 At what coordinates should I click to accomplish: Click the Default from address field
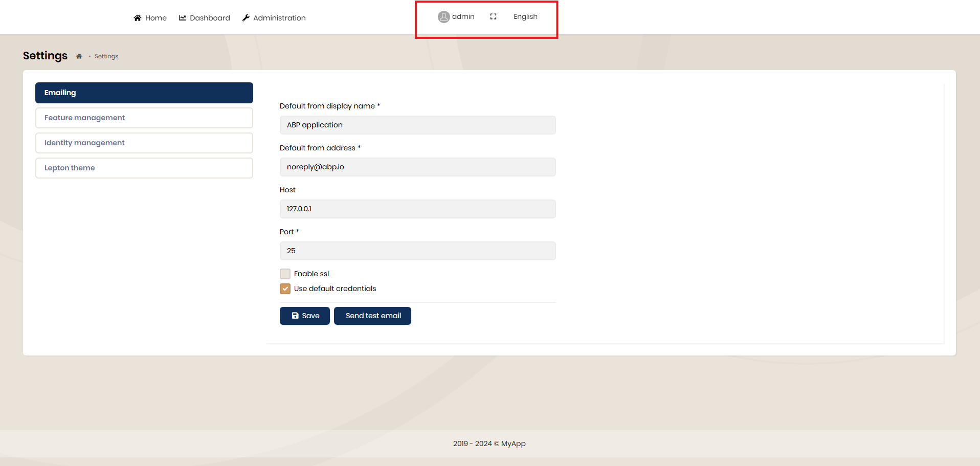(417, 167)
